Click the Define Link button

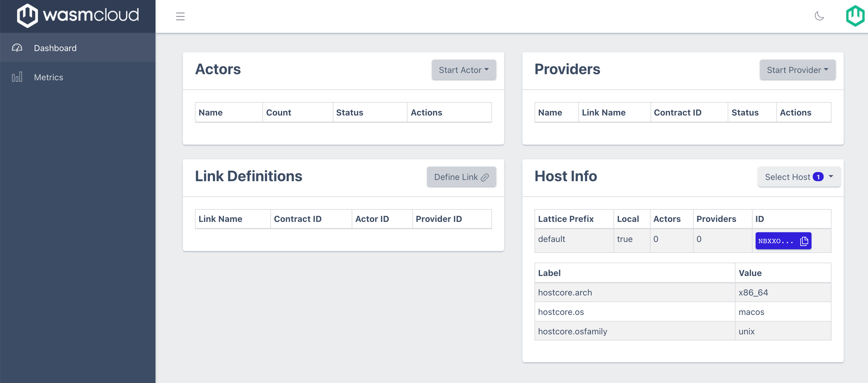pos(461,177)
